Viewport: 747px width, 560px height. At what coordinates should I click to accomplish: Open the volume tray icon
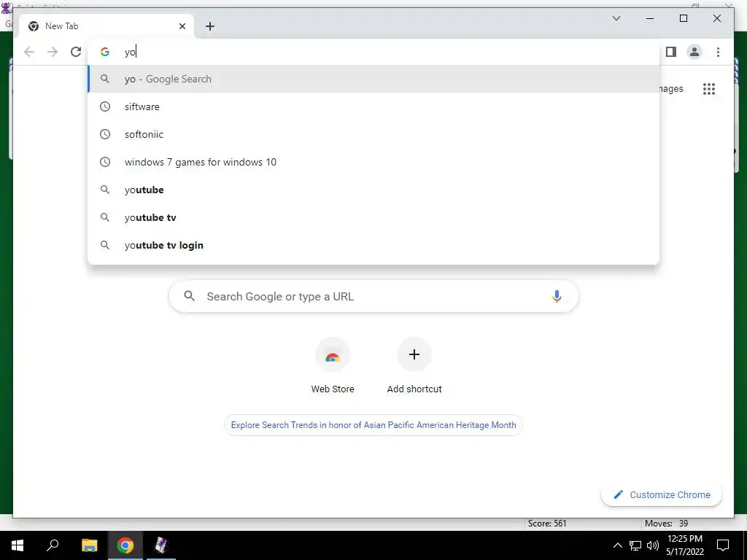[x=653, y=545]
